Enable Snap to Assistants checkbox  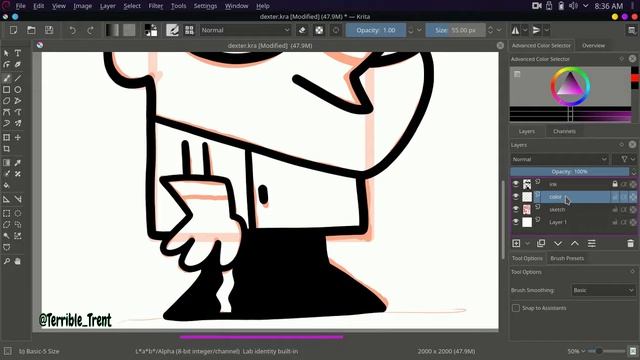tap(516, 308)
